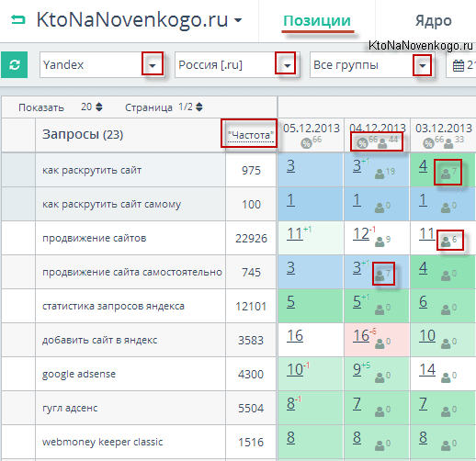Click 04.12 visitors icon in продвижение сайта самостоятельно row
This screenshot has width=476, height=461.
click(x=380, y=275)
